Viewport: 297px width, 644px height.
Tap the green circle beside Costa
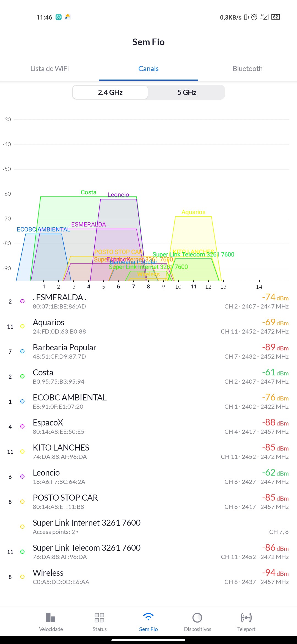tap(23, 376)
